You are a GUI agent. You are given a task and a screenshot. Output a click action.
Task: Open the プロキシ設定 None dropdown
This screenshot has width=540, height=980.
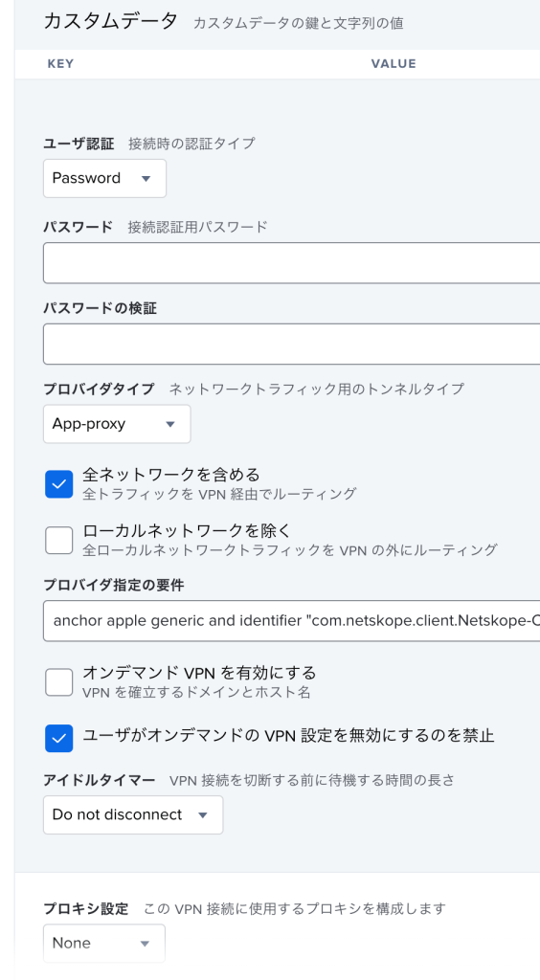[104, 944]
